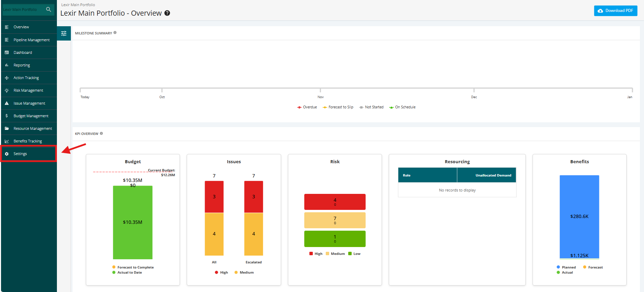644x292 pixels.
Task: Toggle the Forecast to Slip legend series
Action: click(338, 107)
